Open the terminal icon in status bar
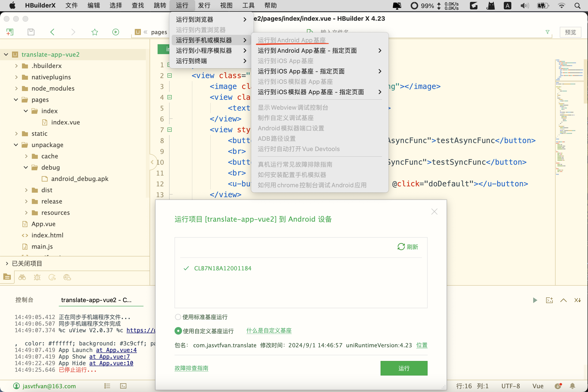This screenshot has width=588, height=392. pos(123,386)
